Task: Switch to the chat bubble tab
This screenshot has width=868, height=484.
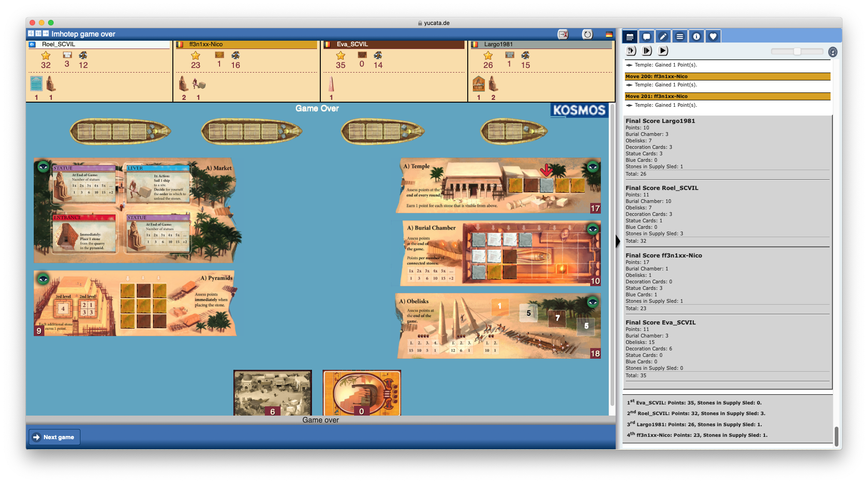Action: [647, 37]
